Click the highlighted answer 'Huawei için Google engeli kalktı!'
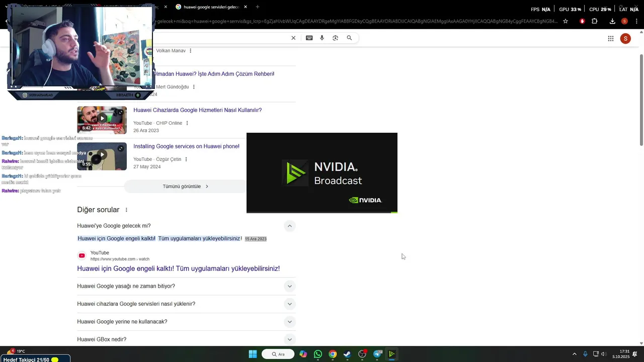The width and height of the screenshot is (644, 362). [x=117, y=239]
